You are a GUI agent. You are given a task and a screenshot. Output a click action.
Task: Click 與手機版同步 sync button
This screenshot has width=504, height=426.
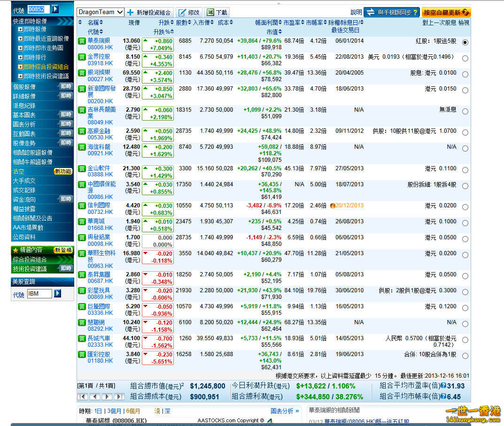tap(391, 12)
